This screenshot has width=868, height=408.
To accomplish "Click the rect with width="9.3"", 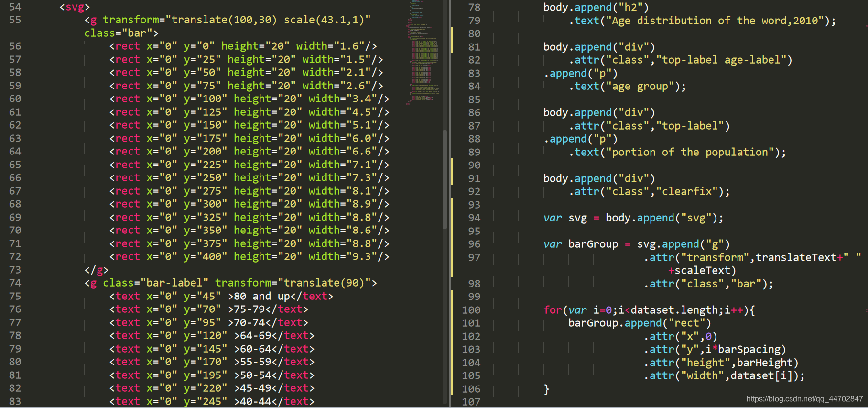I will click(x=250, y=257).
